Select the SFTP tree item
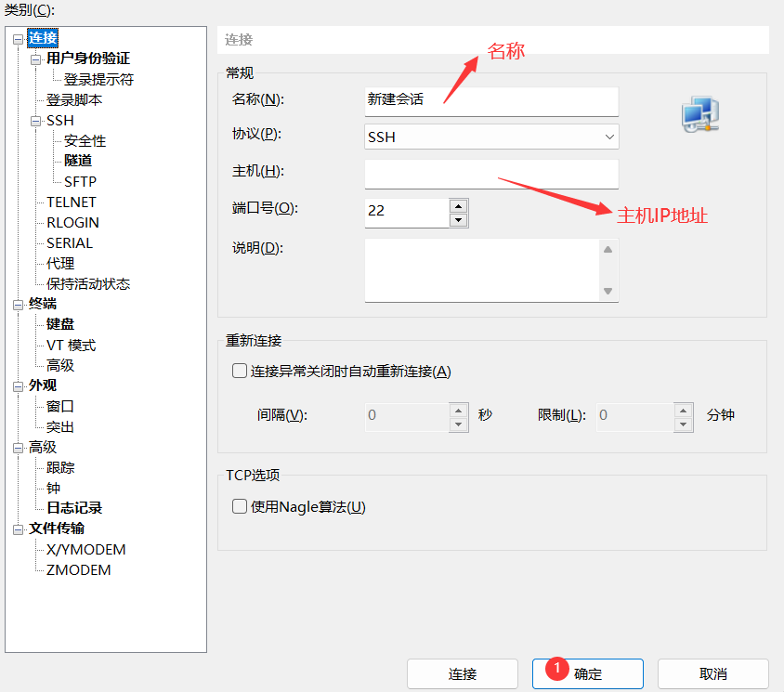 (x=80, y=181)
